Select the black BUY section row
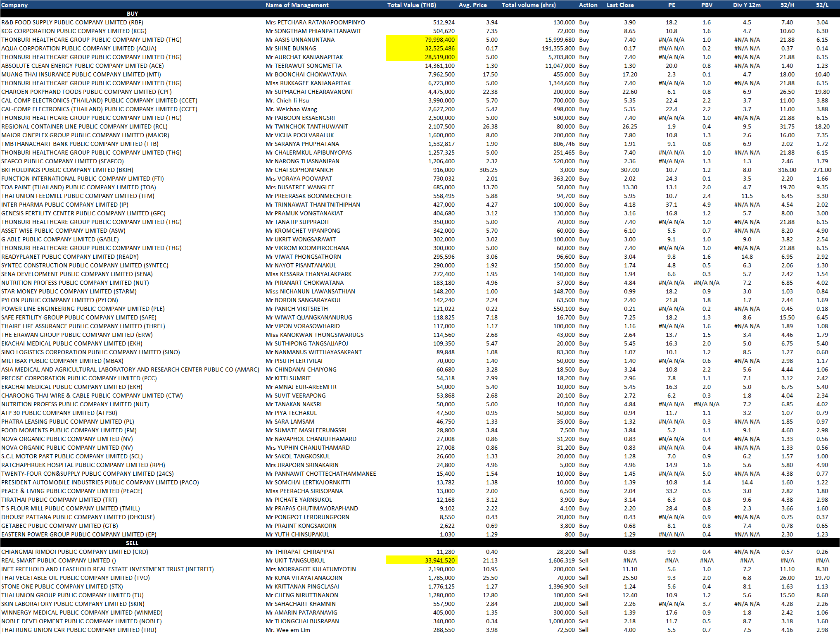Viewport: 840px width, 634px height. [x=132, y=14]
